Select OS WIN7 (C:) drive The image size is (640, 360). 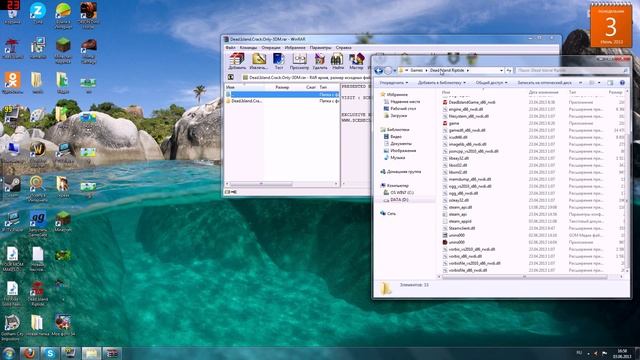tap(399, 192)
